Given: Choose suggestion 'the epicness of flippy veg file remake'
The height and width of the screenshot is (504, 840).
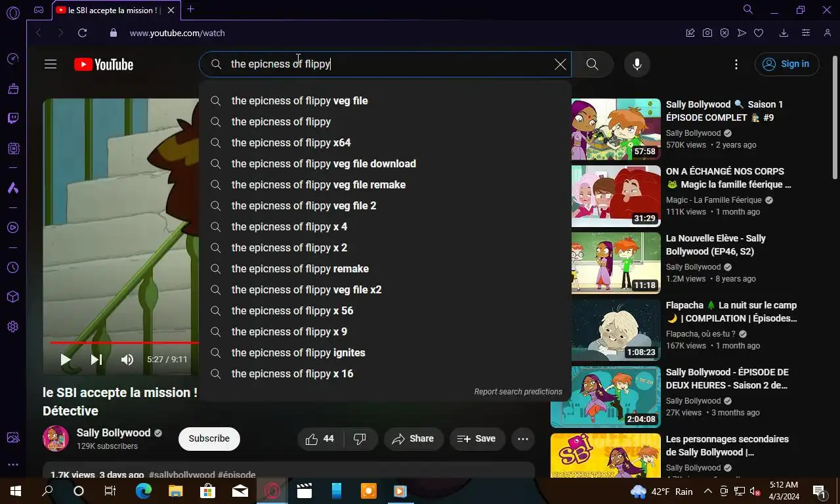Looking at the screenshot, I should click(x=385, y=185).
